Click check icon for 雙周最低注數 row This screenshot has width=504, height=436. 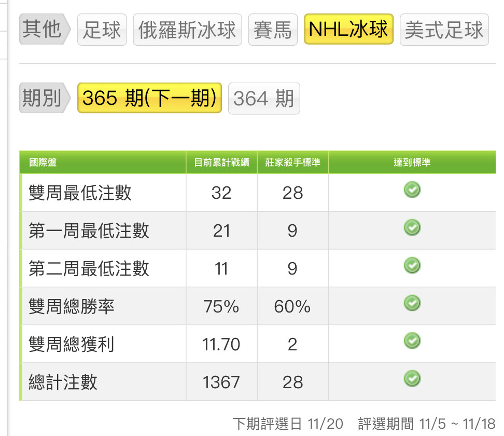tap(412, 189)
